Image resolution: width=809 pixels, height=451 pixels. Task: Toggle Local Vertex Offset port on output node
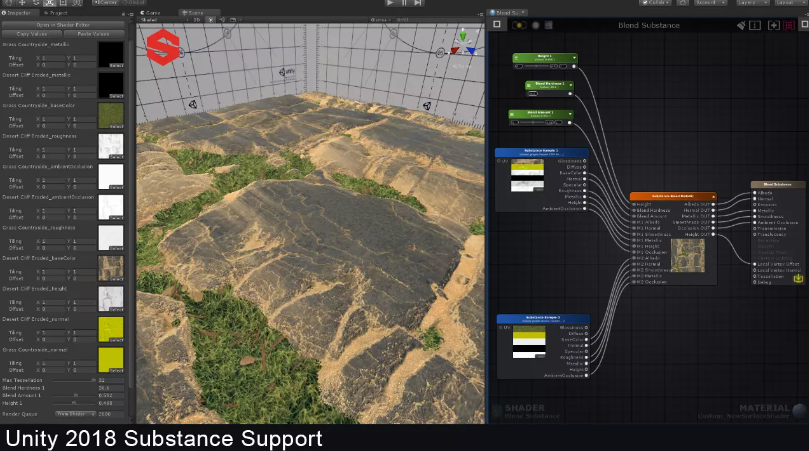tap(754, 264)
